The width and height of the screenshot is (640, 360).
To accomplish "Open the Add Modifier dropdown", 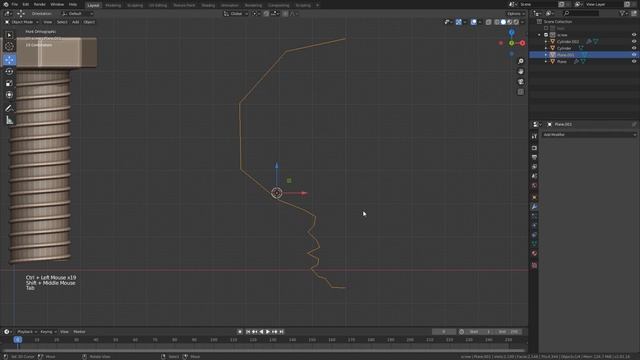I will [589, 135].
